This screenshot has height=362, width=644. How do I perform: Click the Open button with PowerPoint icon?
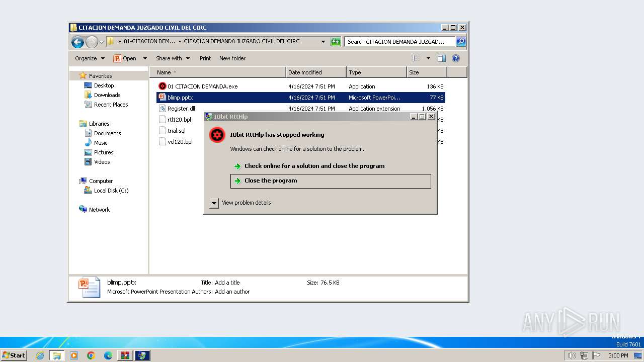(x=125, y=58)
